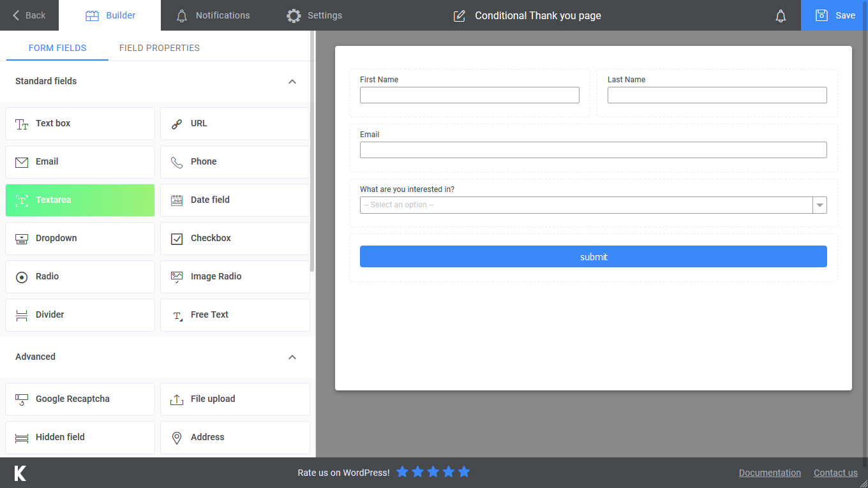Add a Date field
This screenshot has height=488, width=868.
click(235, 200)
